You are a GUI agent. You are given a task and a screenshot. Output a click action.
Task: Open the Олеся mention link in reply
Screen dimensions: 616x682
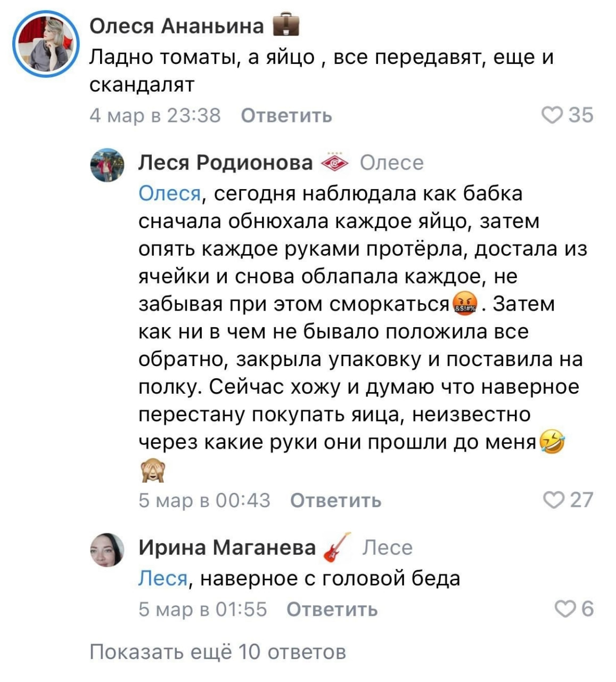click(x=170, y=193)
